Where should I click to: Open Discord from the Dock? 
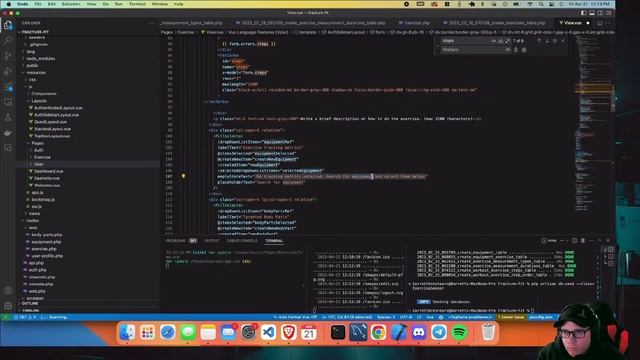tap(418, 332)
